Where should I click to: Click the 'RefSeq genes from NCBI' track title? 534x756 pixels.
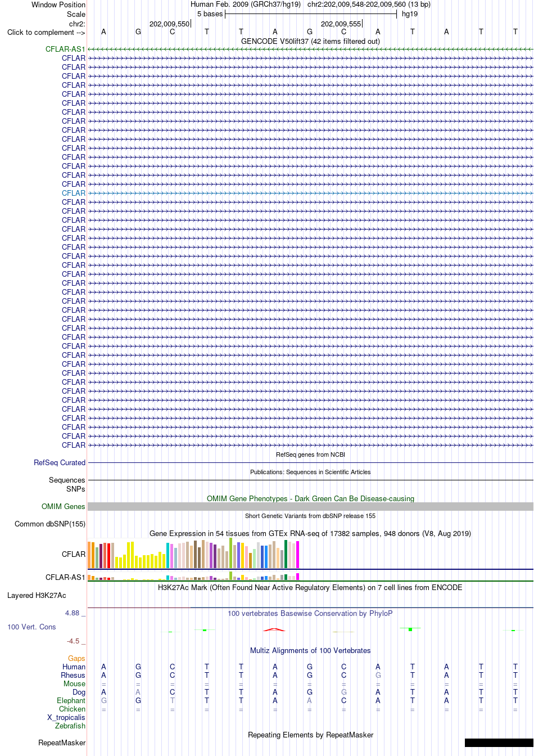310,454
